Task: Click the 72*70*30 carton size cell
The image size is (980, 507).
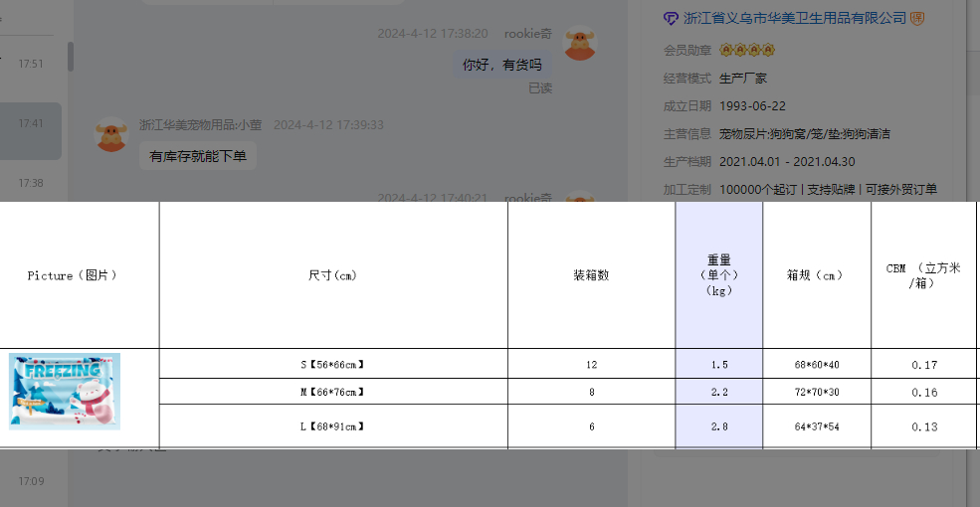Action: point(816,393)
